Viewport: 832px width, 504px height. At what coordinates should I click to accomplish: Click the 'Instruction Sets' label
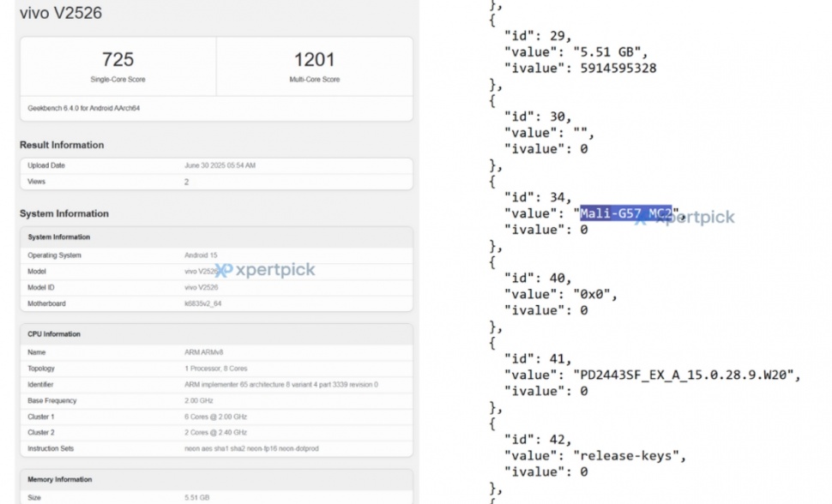(51, 449)
